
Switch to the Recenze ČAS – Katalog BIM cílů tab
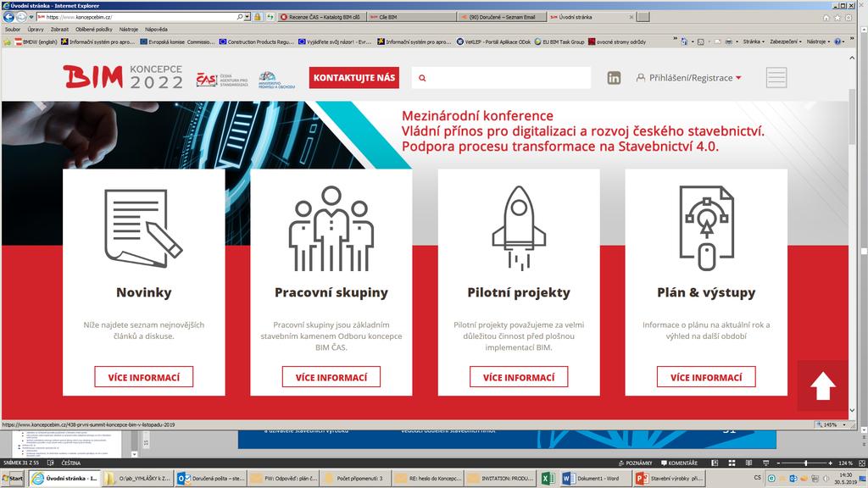(321, 17)
